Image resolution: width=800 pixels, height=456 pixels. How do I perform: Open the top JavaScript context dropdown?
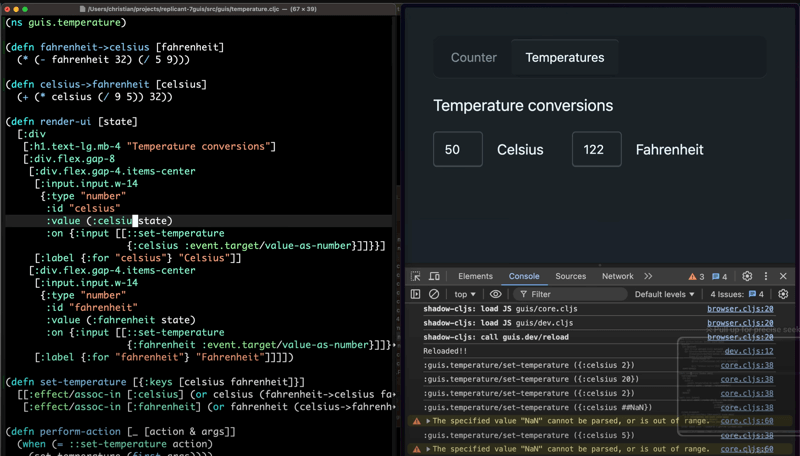tap(465, 294)
